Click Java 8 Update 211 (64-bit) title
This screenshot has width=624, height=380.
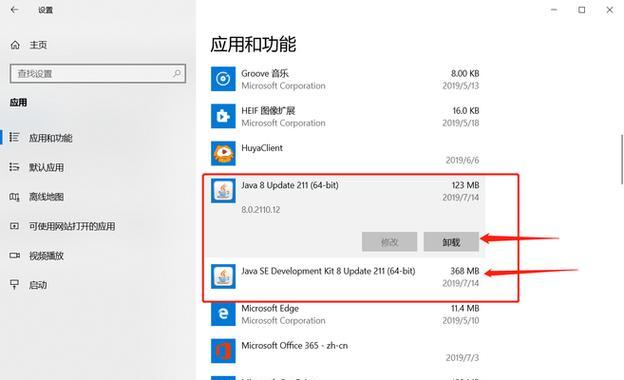pyautogui.click(x=290, y=185)
